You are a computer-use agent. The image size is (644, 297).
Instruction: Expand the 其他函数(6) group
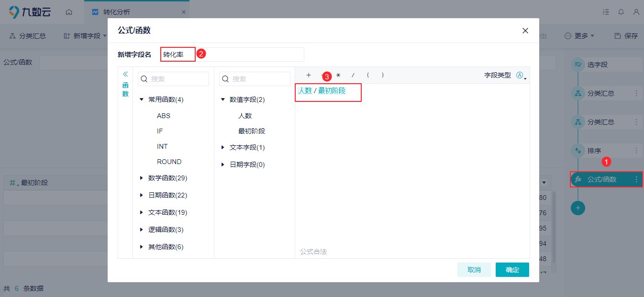point(142,247)
